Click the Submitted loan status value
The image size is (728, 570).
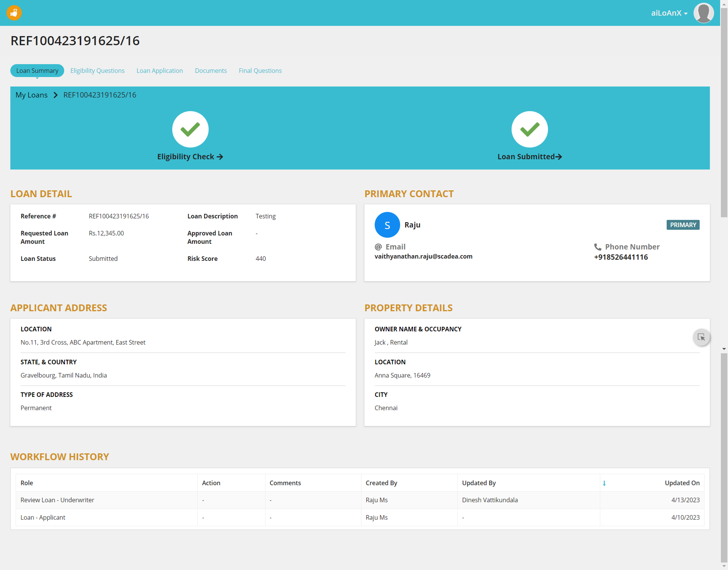click(x=103, y=259)
